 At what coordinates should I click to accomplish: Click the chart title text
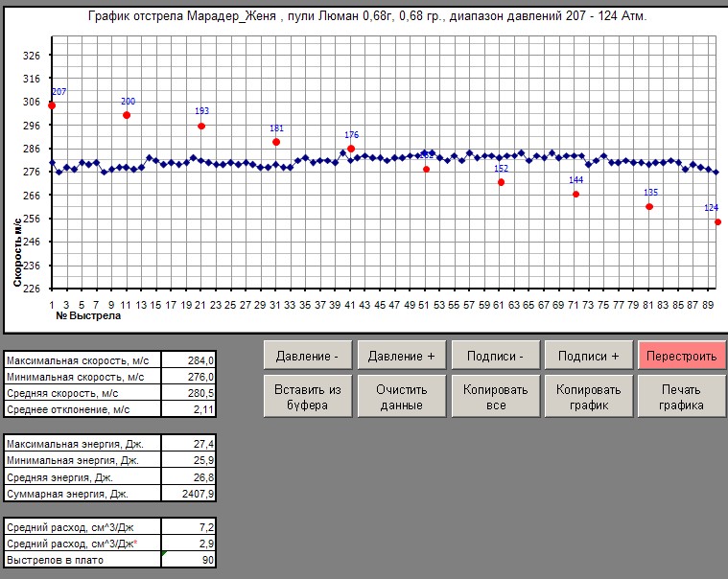coord(366,17)
